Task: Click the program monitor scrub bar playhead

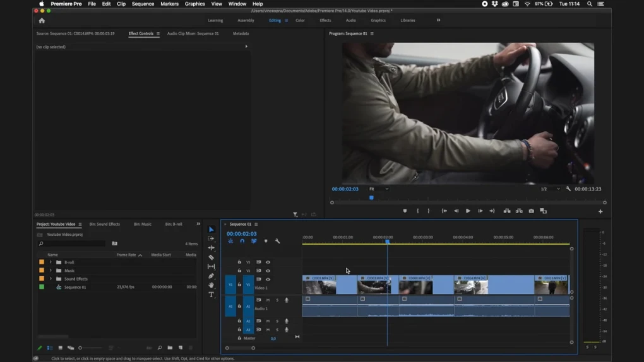Action: tap(371, 198)
